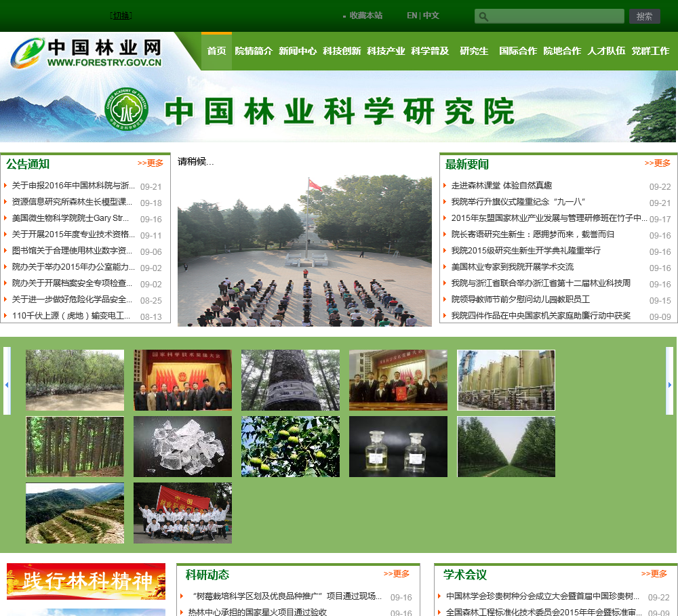Open the certificate award ceremony thumbnail
The height and width of the screenshot is (616, 678).
pos(398,380)
